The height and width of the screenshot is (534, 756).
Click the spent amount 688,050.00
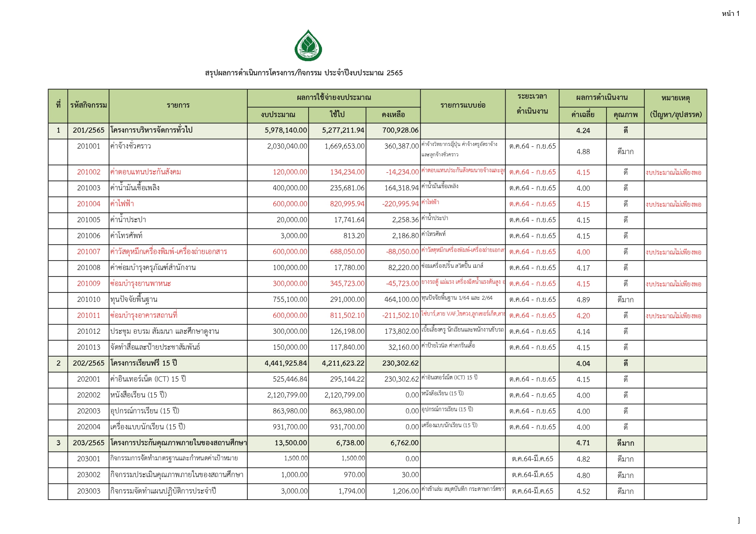(347, 252)
